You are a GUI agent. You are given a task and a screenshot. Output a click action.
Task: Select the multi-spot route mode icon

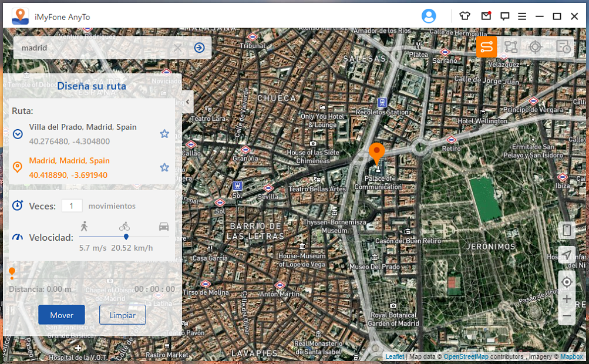pos(511,47)
